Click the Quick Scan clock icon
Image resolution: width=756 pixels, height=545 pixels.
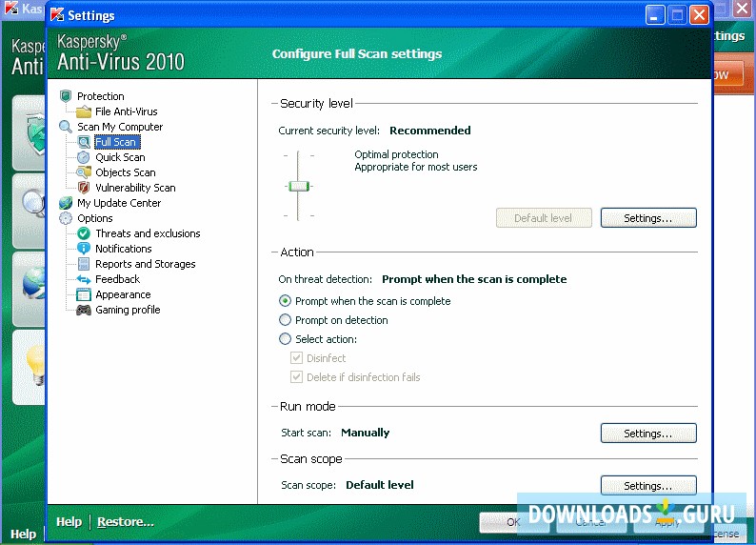[84, 157]
